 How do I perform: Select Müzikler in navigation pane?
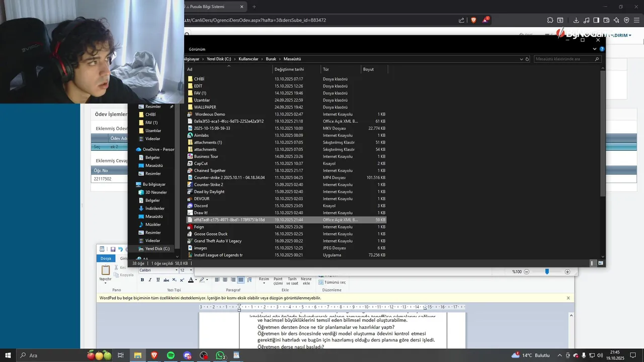point(153,224)
